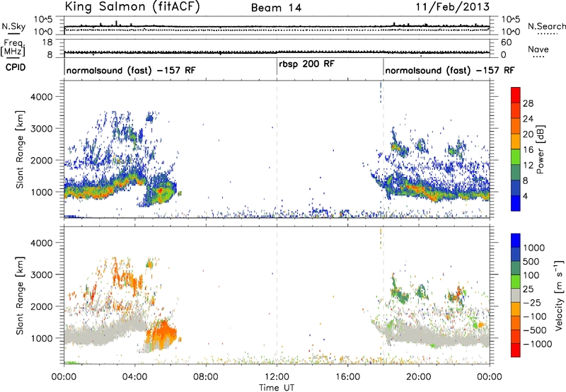Click the "28" power colorbar value
Screen dimensions: 566x392
tap(528, 103)
